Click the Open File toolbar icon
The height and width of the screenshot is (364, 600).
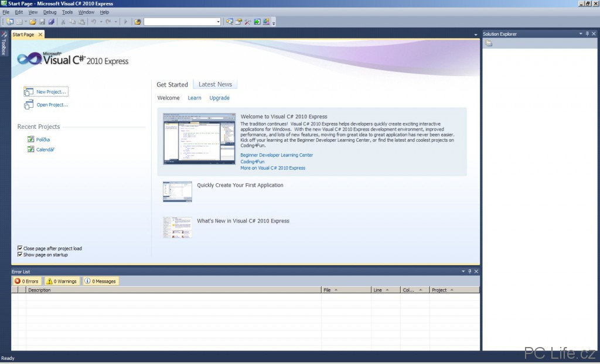point(33,22)
